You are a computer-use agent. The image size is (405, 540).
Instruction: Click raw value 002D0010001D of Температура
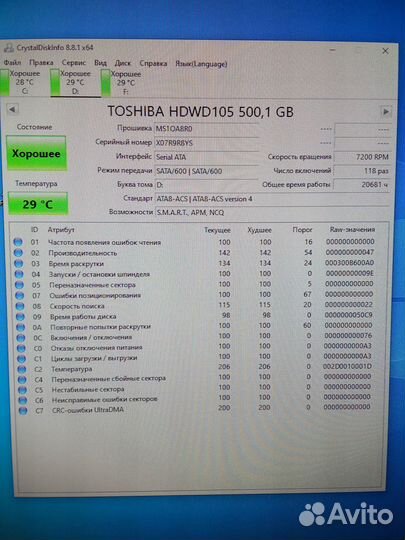pos(347,366)
